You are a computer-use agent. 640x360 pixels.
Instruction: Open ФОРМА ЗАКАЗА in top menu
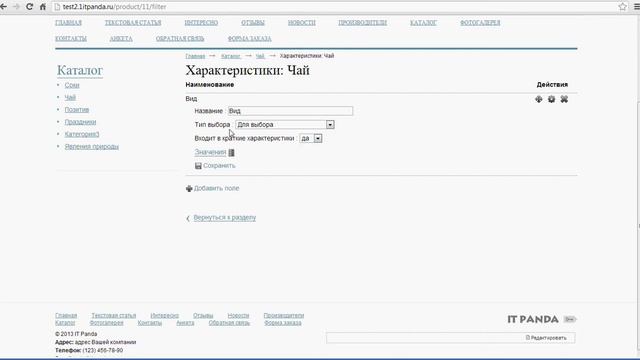click(x=249, y=39)
